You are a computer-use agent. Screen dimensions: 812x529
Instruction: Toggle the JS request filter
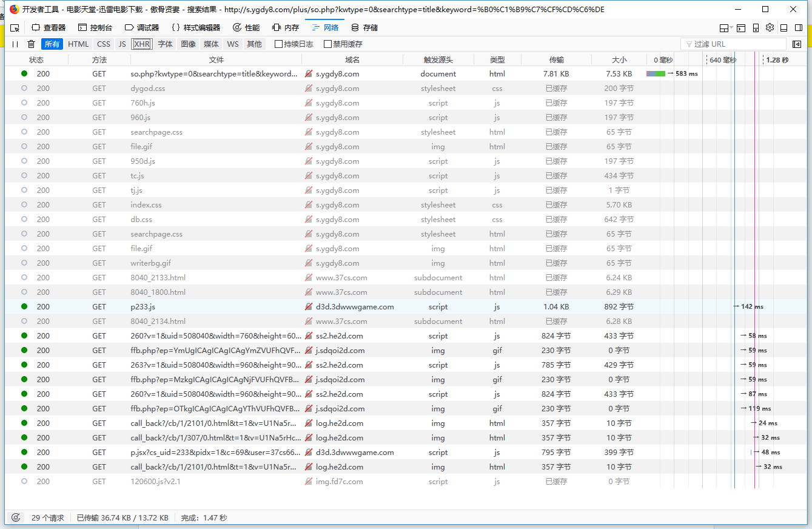[x=122, y=44]
